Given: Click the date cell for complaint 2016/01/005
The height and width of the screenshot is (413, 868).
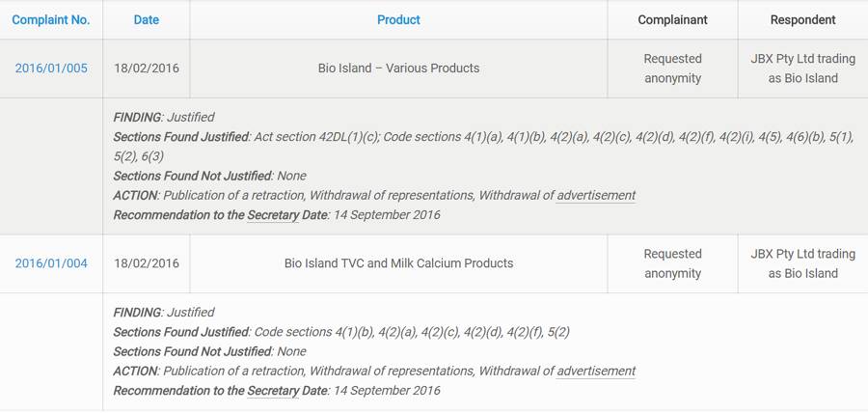Looking at the screenshot, I should pyautogui.click(x=147, y=69).
